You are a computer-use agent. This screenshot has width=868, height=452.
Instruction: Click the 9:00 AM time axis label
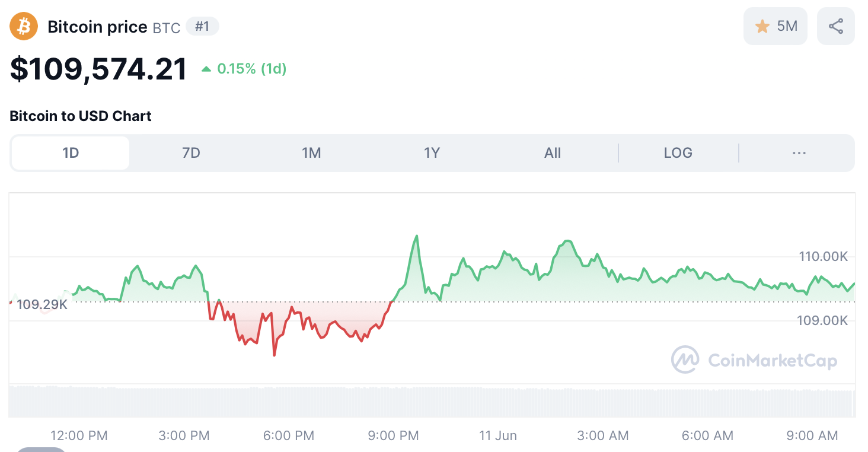pyautogui.click(x=812, y=435)
